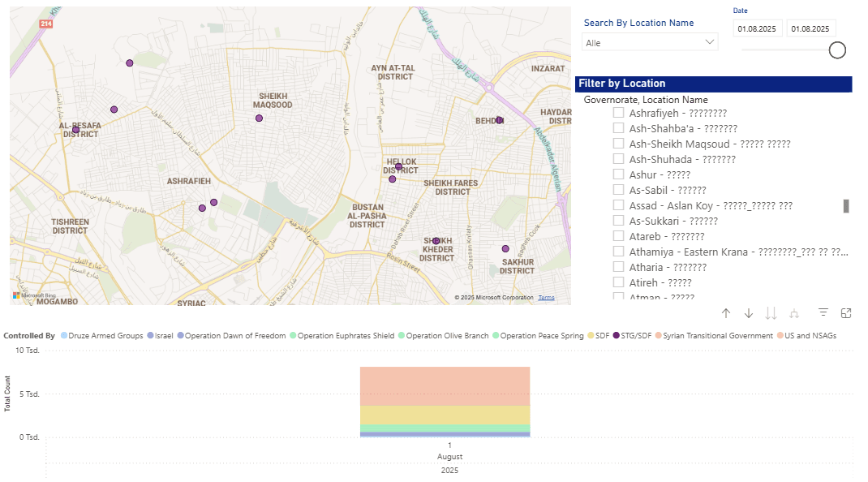Click the double-arrow next level icon
Screen dimensions: 868x482
tap(771, 313)
